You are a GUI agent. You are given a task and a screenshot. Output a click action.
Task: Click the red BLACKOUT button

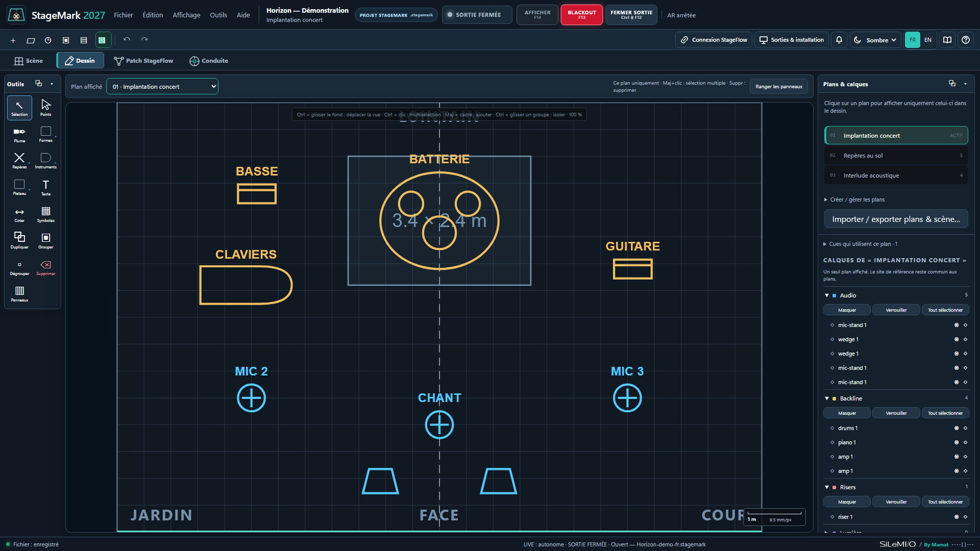pos(582,15)
